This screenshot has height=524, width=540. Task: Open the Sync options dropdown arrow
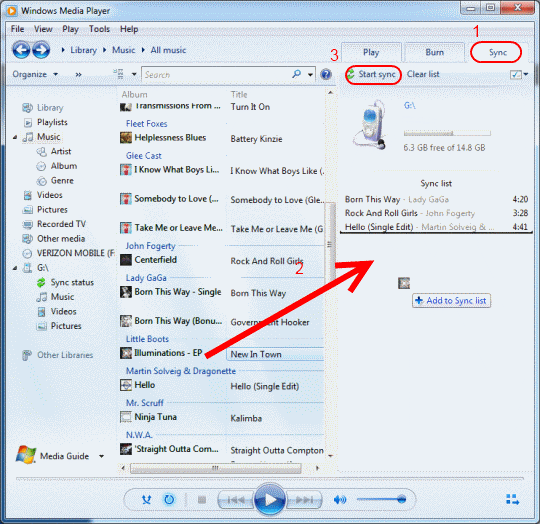pyautogui.click(x=526, y=74)
